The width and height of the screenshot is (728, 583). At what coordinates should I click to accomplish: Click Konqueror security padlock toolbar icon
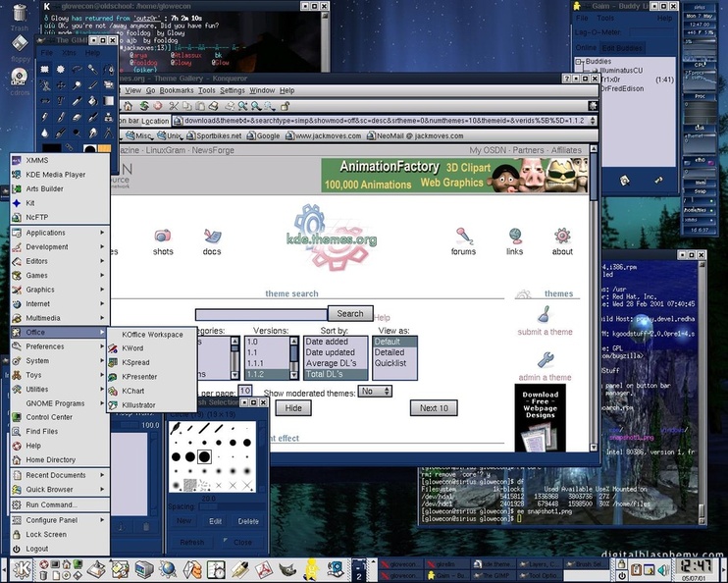[285, 106]
